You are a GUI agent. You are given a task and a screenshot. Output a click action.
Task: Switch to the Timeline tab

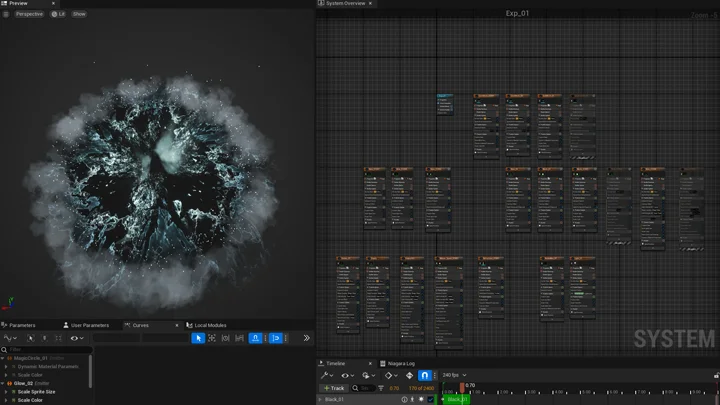point(335,363)
